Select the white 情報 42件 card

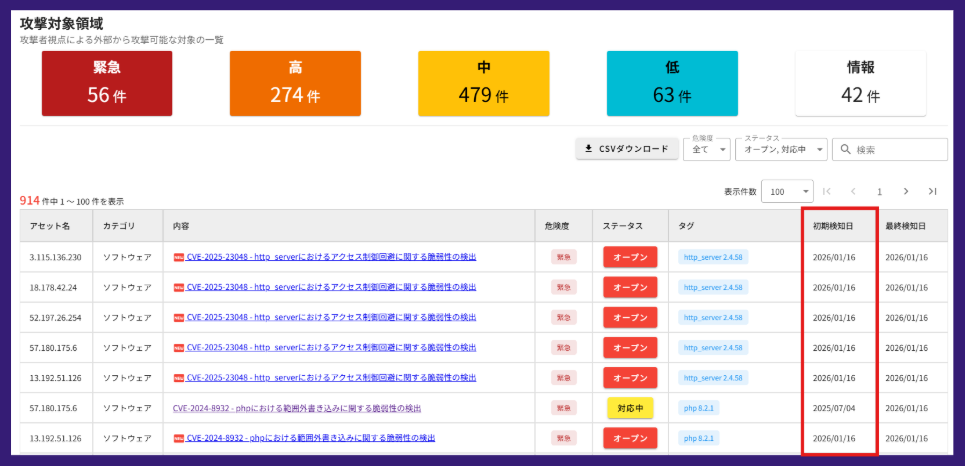tap(860, 84)
